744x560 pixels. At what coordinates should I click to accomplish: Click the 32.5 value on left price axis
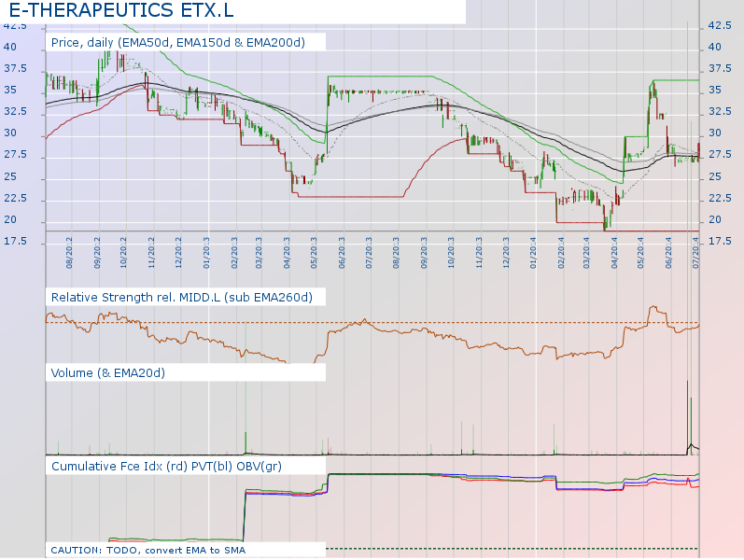16,111
